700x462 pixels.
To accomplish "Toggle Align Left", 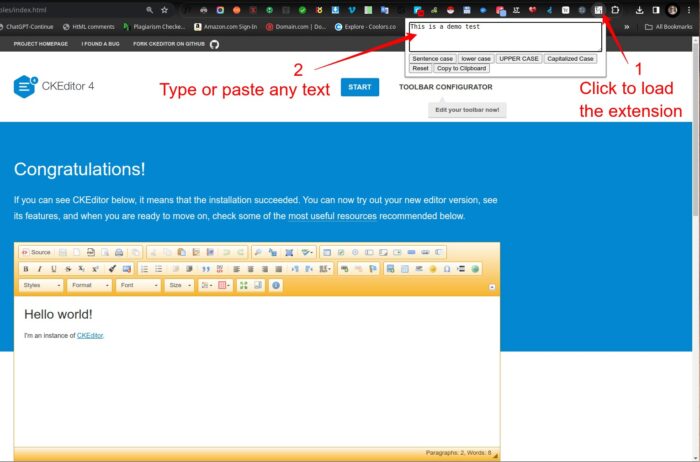I will [x=236, y=269].
